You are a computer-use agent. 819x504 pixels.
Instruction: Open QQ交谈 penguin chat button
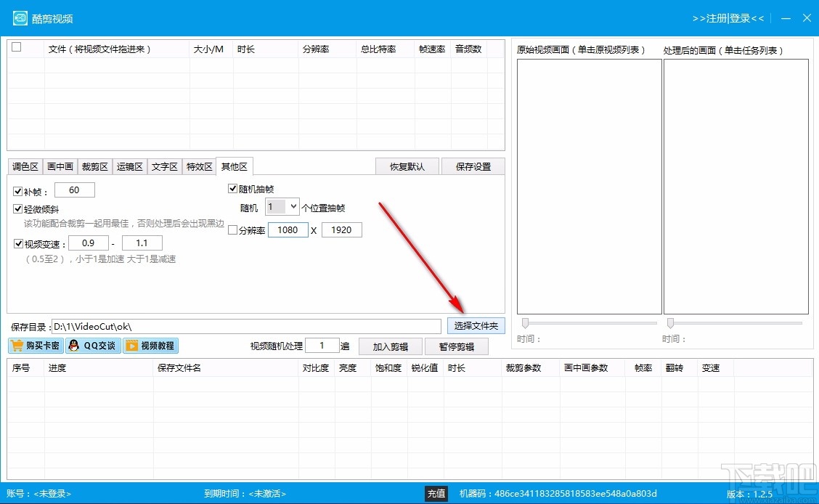click(93, 346)
